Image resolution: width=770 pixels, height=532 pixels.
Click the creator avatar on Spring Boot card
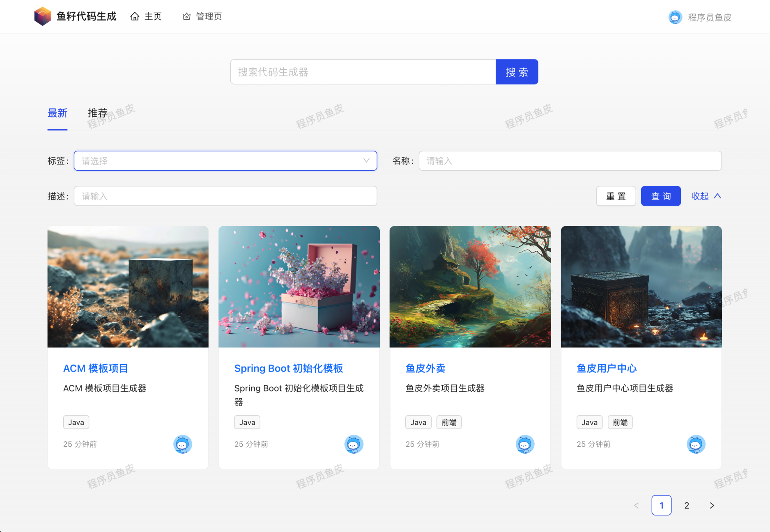tap(354, 444)
